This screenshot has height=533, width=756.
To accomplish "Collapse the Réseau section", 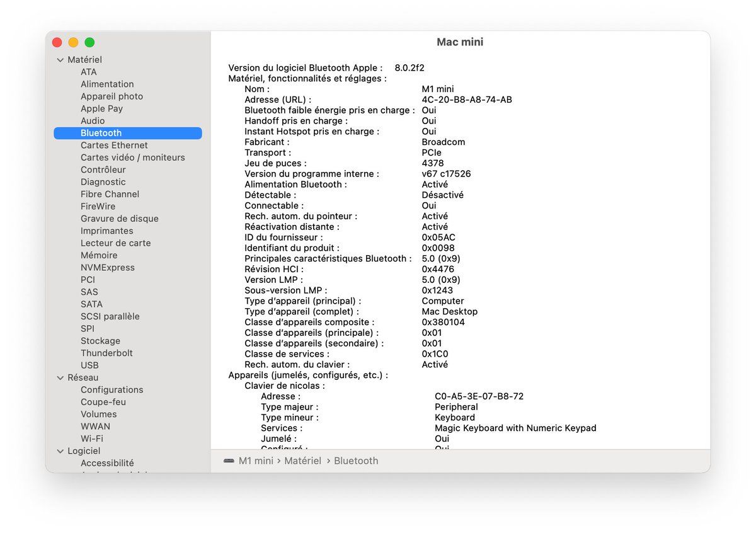I will tap(60, 378).
